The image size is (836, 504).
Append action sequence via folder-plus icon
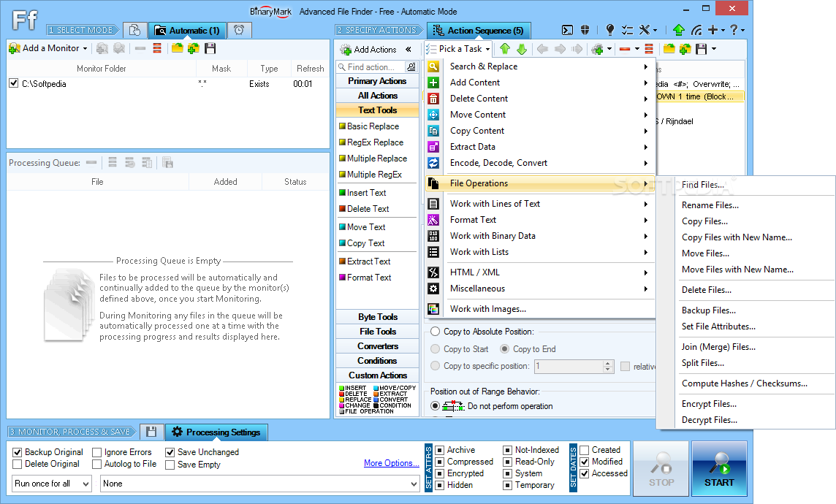(x=685, y=49)
